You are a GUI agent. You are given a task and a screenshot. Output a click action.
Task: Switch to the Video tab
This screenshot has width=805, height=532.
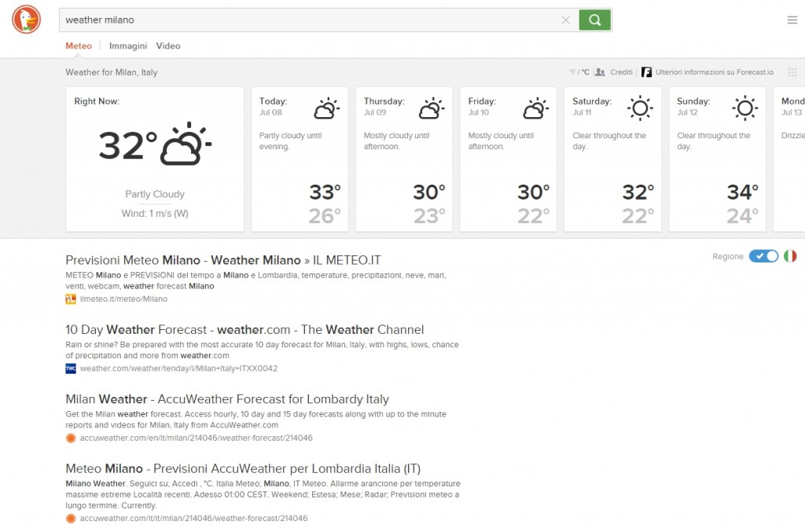pos(168,46)
